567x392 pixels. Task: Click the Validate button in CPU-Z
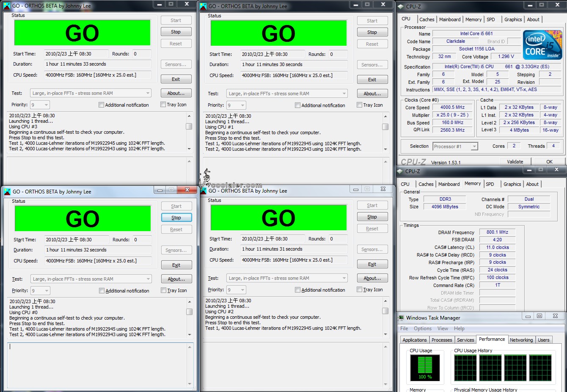point(515,162)
